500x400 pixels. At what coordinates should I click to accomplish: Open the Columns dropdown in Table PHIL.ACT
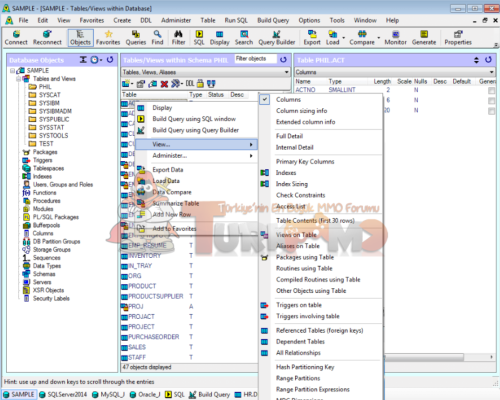(x=491, y=72)
